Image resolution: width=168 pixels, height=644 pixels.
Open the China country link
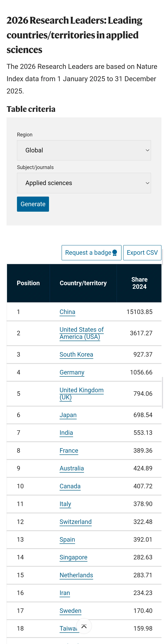(x=68, y=312)
